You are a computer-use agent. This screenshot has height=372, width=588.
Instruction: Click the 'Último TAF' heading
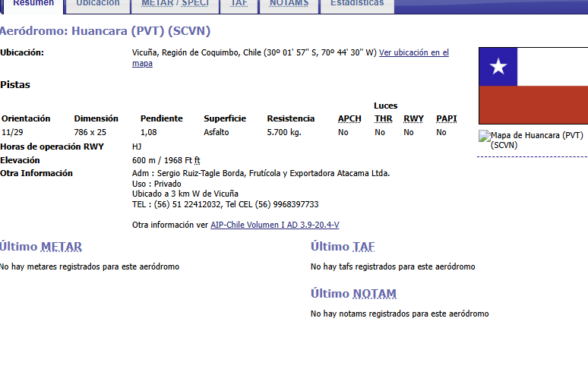(343, 247)
